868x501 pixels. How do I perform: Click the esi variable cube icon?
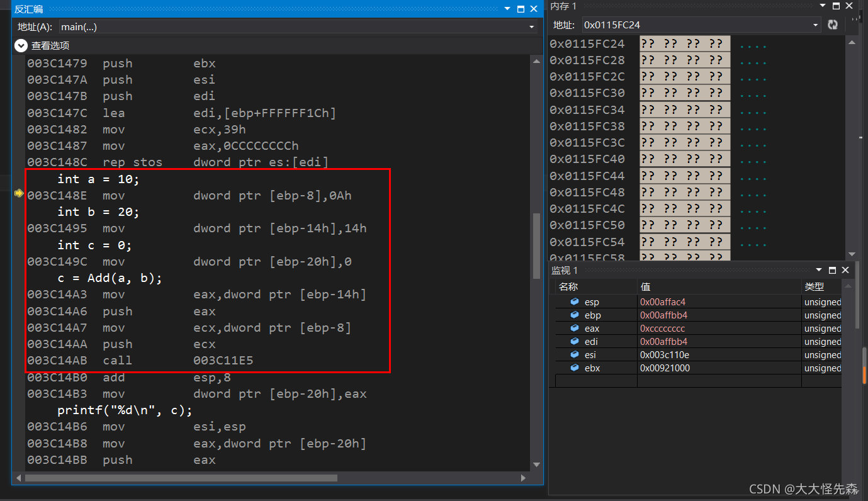[x=574, y=355]
